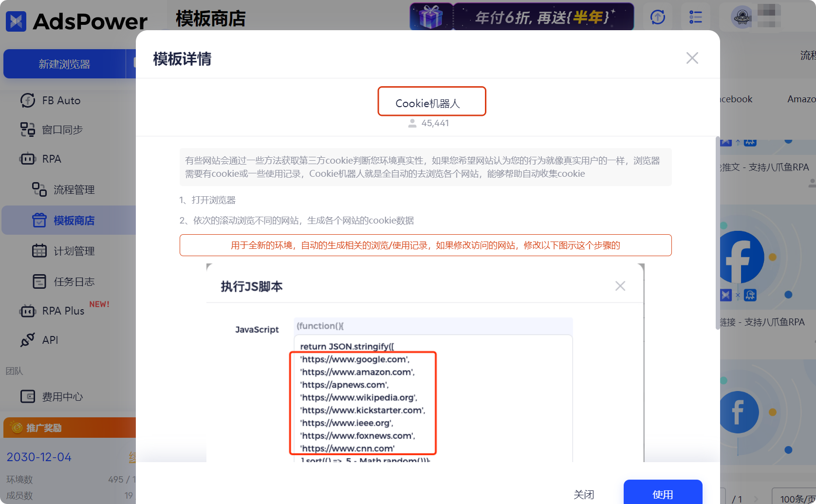View 任务日志 in the sidebar
816x504 pixels.
point(39,281)
